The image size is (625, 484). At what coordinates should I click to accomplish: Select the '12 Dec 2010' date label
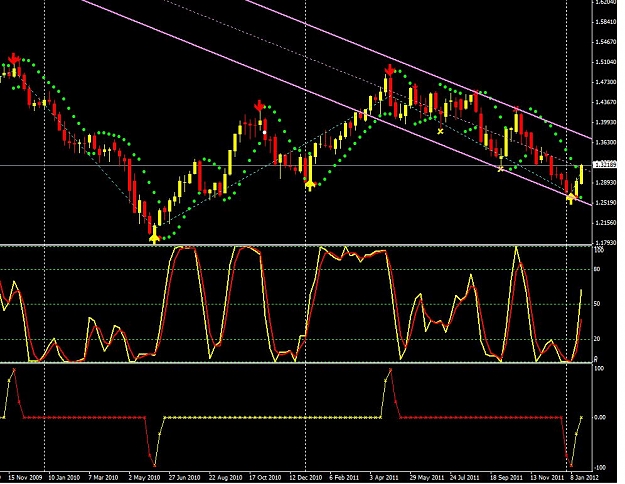pos(306,477)
